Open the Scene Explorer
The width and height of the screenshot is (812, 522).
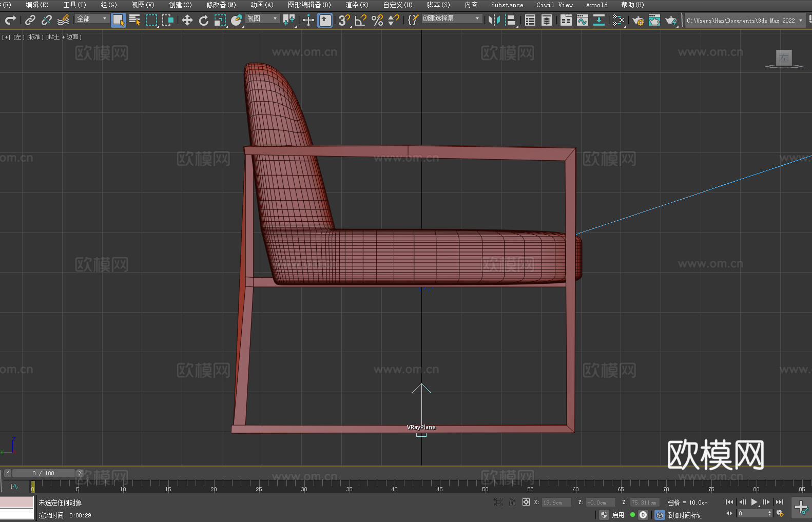[x=530, y=20]
